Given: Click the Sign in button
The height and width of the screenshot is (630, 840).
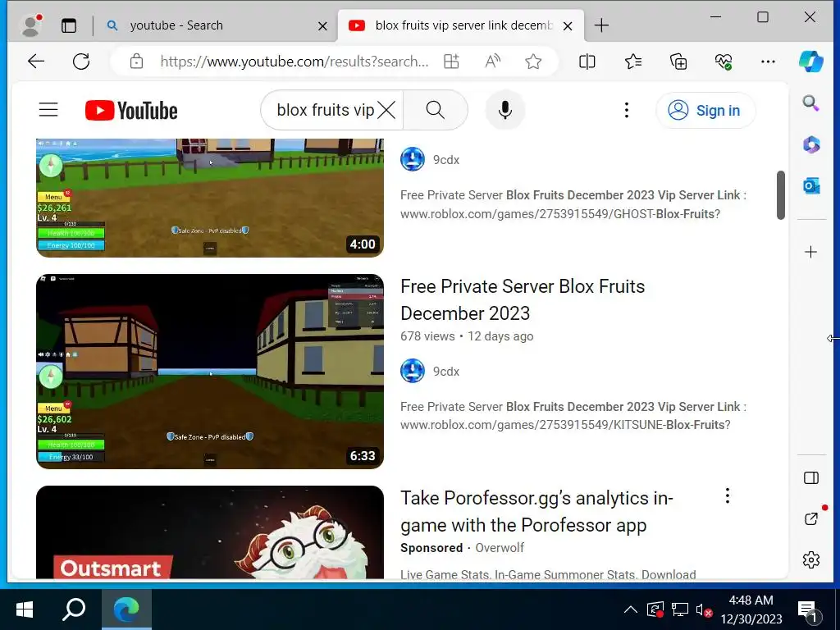Looking at the screenshot, I should click(705, 111).
